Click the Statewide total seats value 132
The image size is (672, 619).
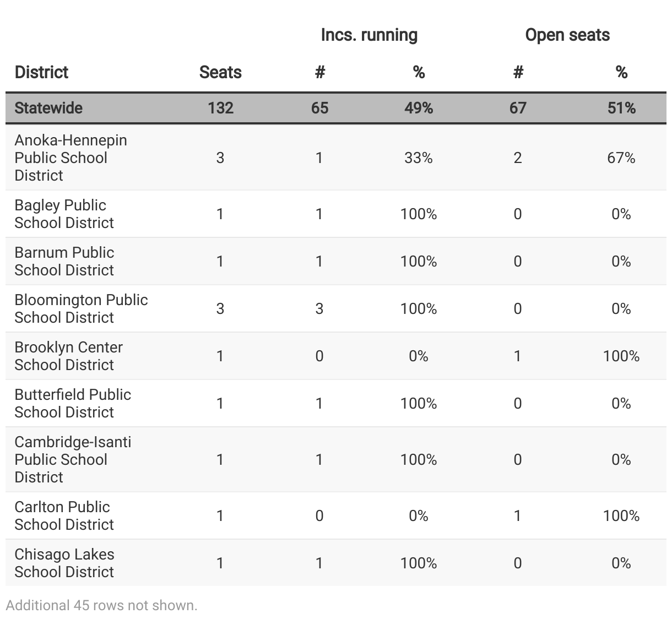click(x=220, y=108)
